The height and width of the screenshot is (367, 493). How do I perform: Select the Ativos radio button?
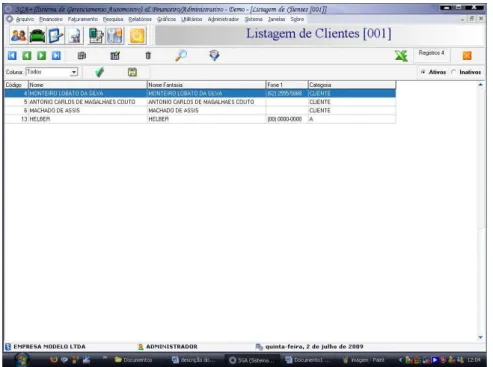[423, 72]
